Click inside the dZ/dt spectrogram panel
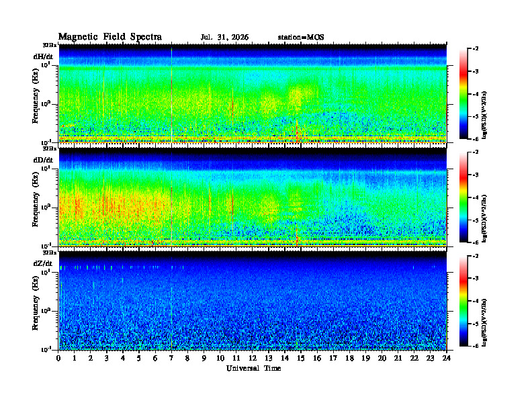The image size is (532, 411). 253,301
